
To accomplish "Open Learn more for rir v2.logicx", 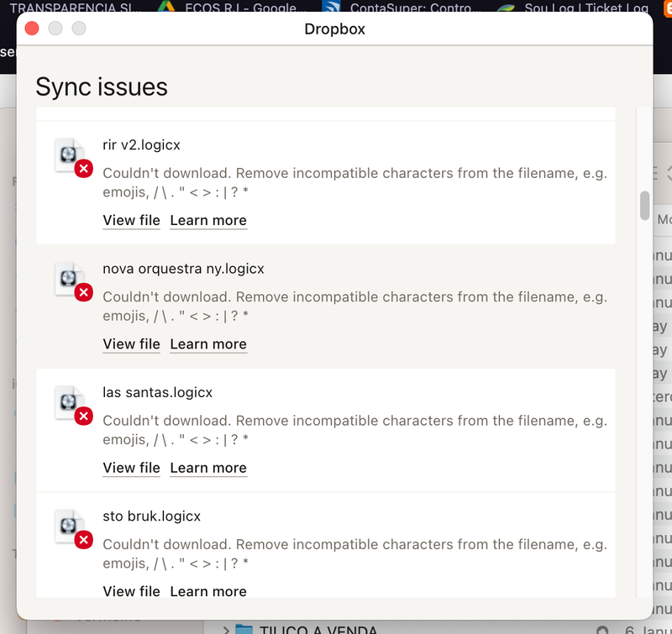I will [x=208, y=221].
